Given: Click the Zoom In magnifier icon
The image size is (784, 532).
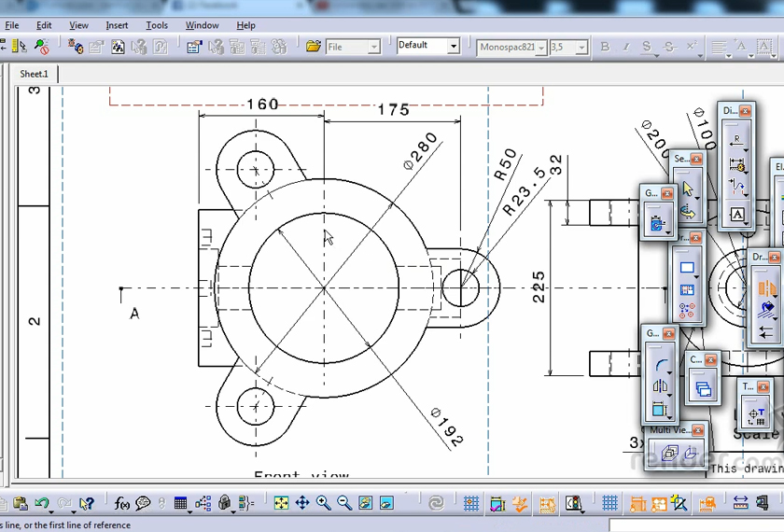Looking at the screenshot, I should [x=323, y=503].
